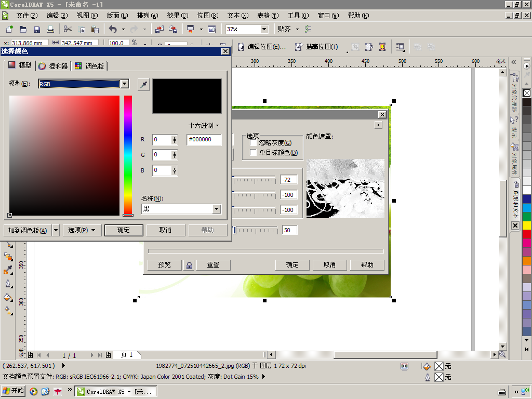The width and height of the screenshot is (532, 399).
Task: Click the media player quick launch icon
Action: [33, 391]
